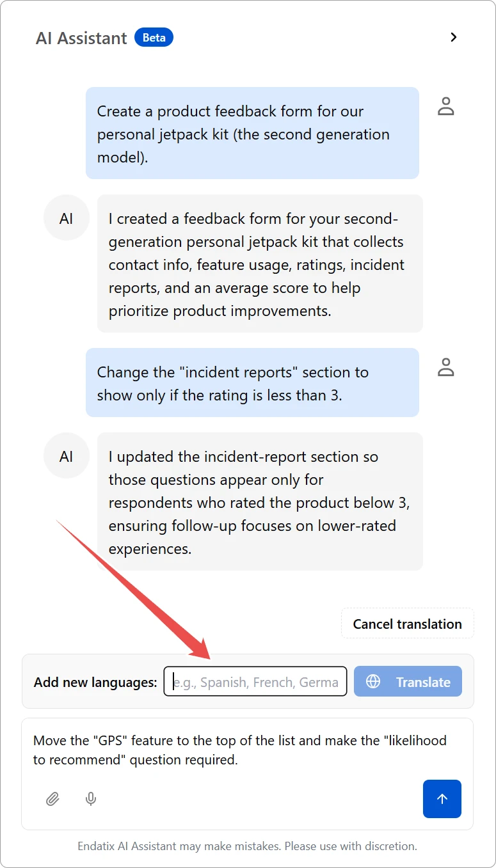Click the globe icon on Translate

(x=373, y=682)
